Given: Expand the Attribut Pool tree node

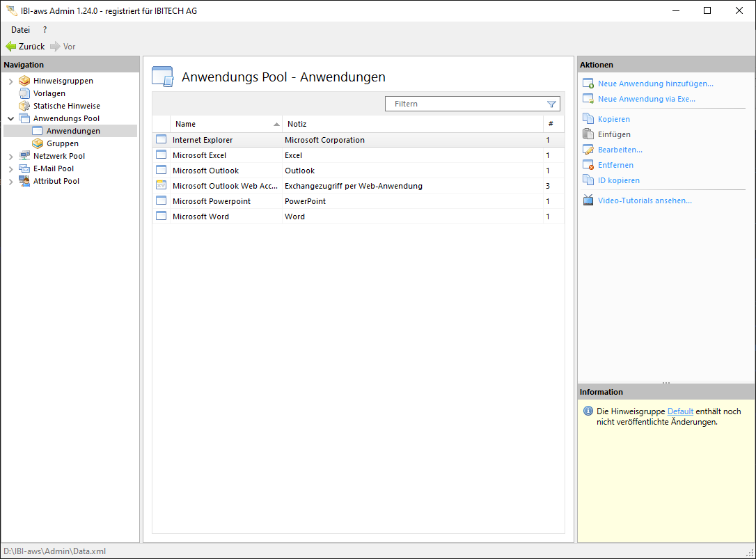Looking at the screenshot, I should click(10, 182).
